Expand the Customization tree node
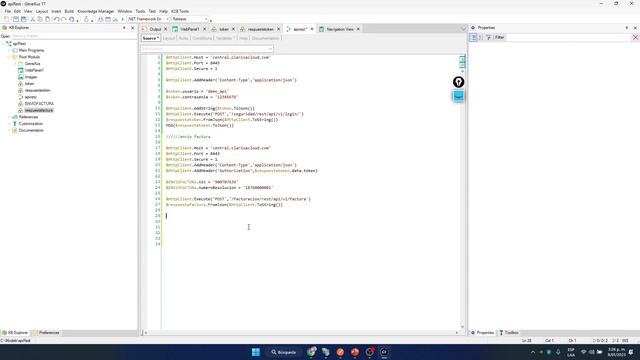The width and height of the screenshot is (640, 360). [x=9, y=124]
